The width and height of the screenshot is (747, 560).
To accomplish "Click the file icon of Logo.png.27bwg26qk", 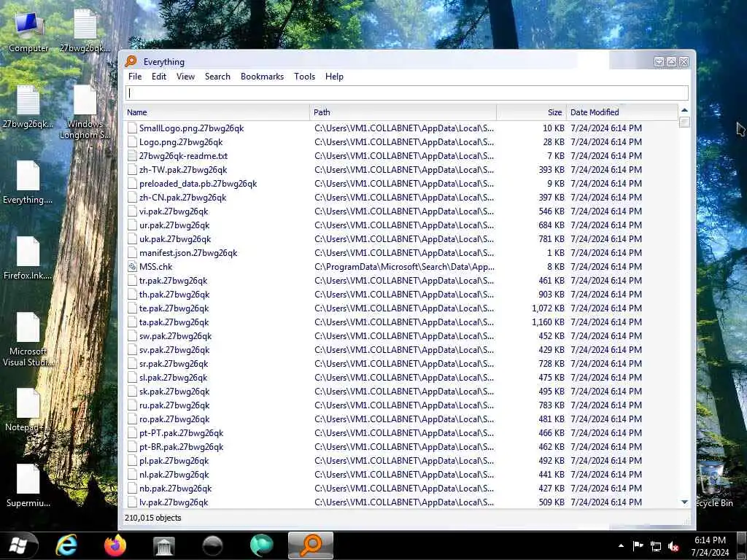I will [x=133, y=142].
